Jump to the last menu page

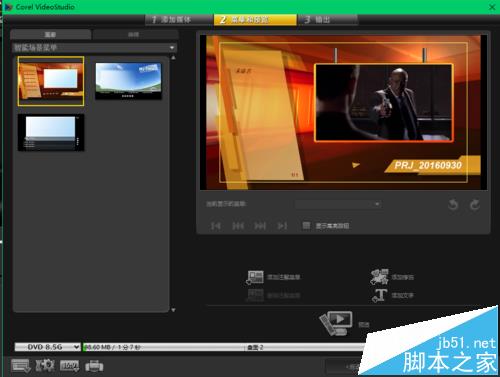click(282, 226)
